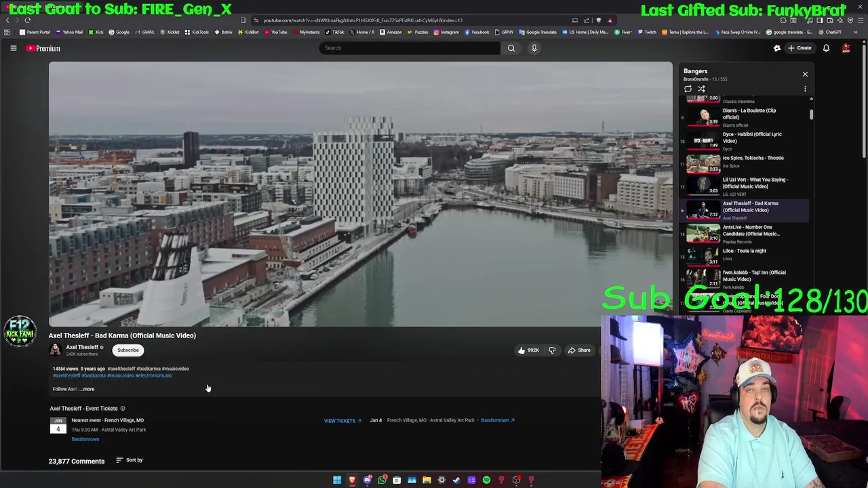Image resolution: width=868 pixels, height=488 pixels.
Task: Open Axel Thesleff channel avatar
Action: pos(55,350)
